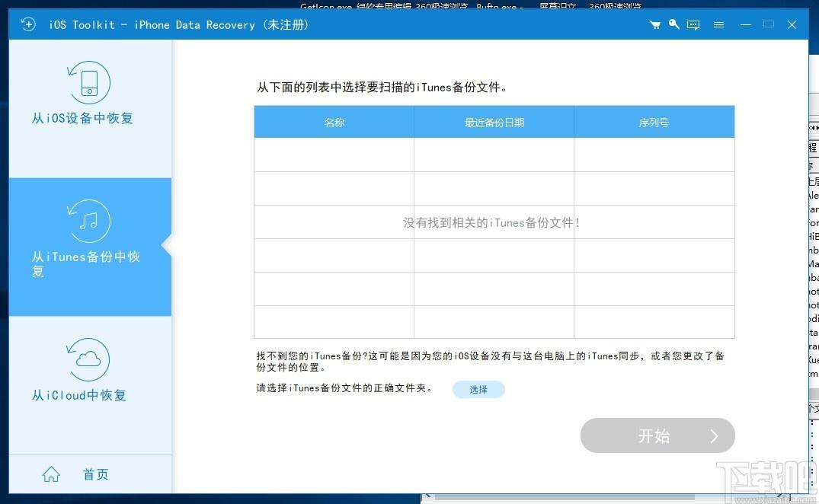Click the cloud iCloud restore icon
Image resolution: width=819 pixels, height=504 pixels.
88,359
